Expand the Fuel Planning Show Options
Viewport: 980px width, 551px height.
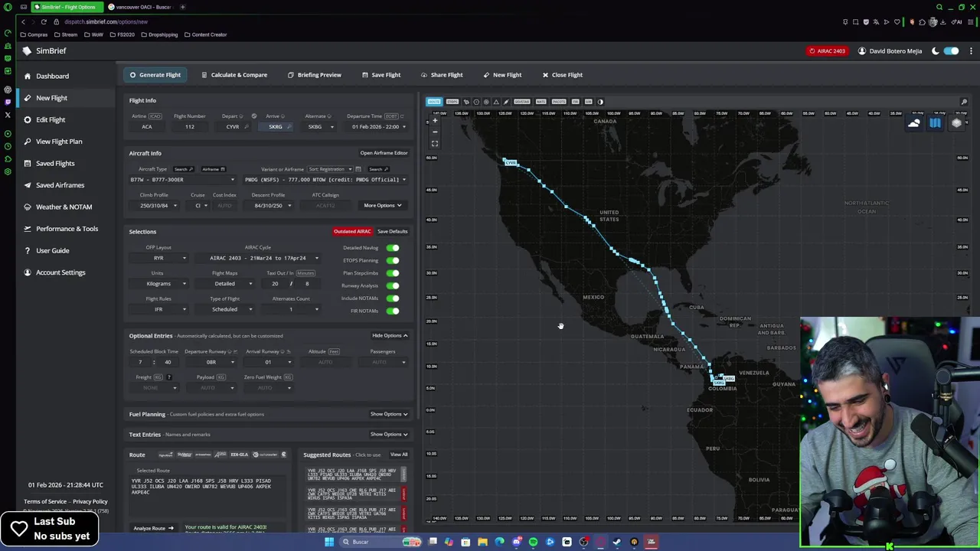pyautogui.click(x=389, y=414)
